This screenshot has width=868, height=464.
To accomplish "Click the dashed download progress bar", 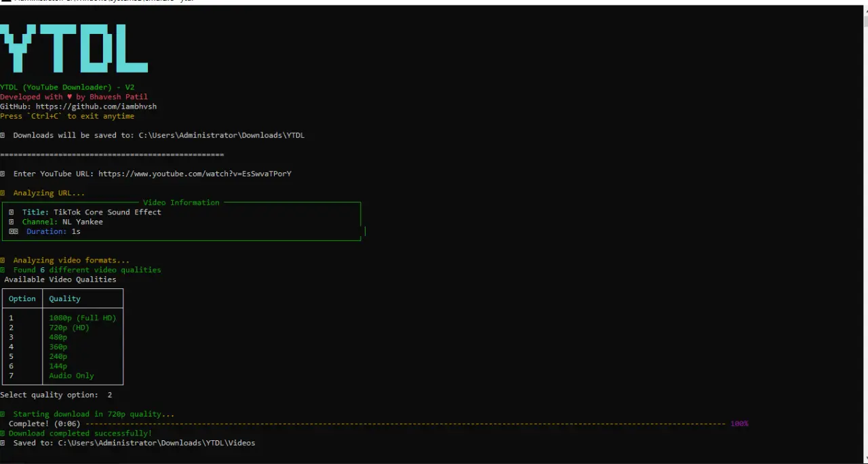I will coord(406,424).
